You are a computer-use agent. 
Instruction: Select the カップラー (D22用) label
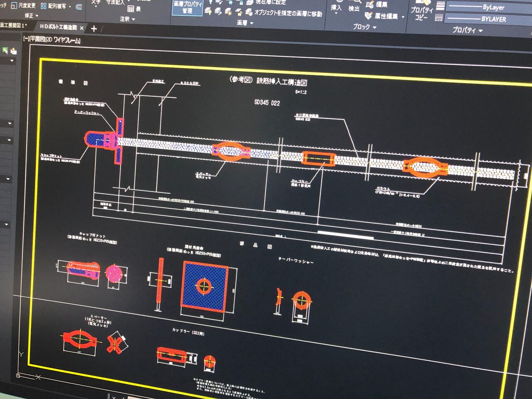[188, 332]
